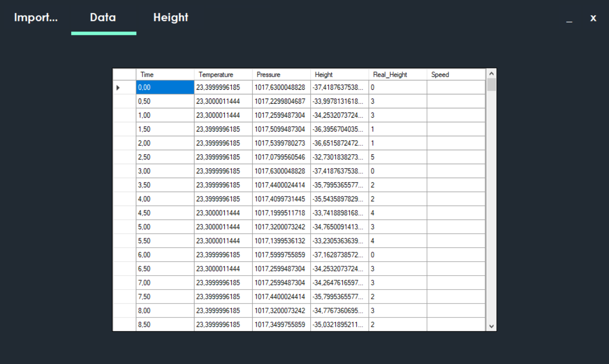Click the Speed column header
This screenshot has width=609, height=364.
point(455,74)
